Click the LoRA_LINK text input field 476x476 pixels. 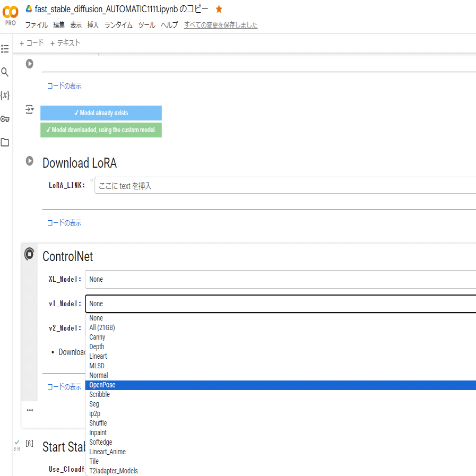click(285, 185)
